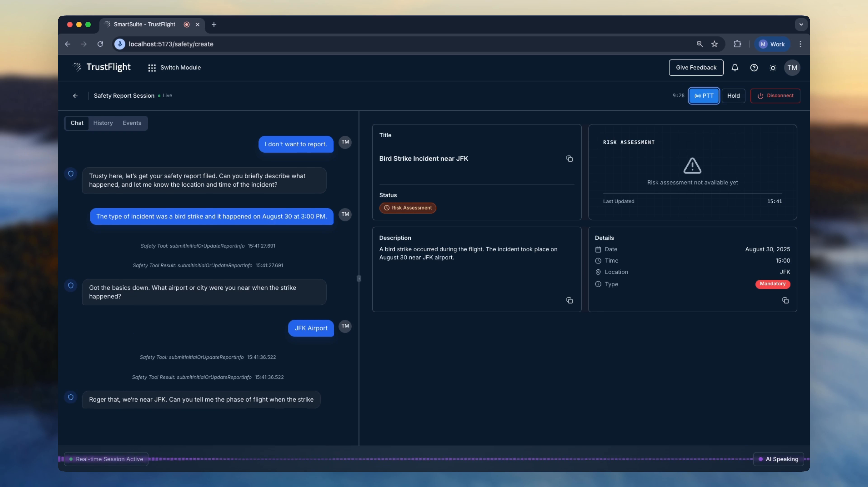
Task: Open the TM user avatar menu
Action: coord(792,68)
